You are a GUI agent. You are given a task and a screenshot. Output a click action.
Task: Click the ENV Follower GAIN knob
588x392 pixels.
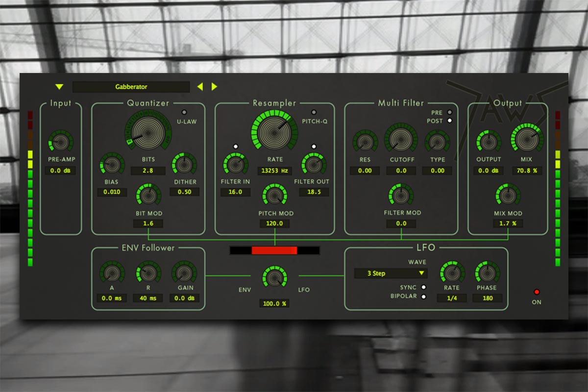click(184, 272)
